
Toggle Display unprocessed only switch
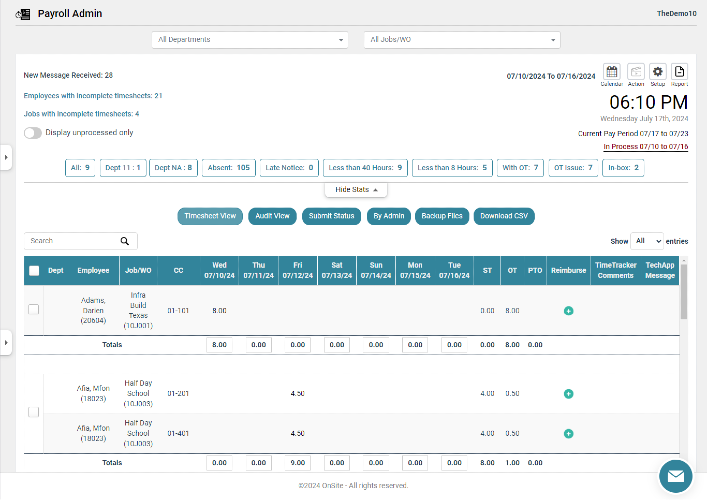[33, 133]
